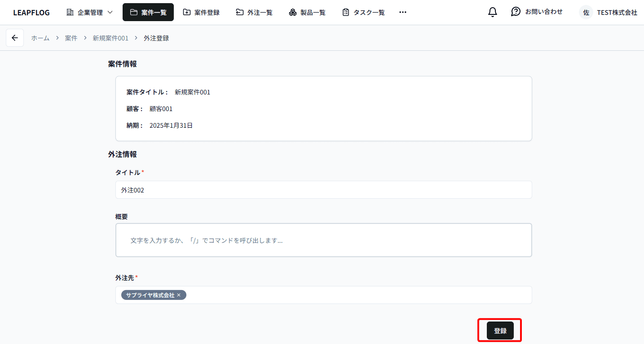Remove サプライヤ株式会社 tag with x
The height and width of the screenshot is (344, 644).
click(x=179, y=295)
